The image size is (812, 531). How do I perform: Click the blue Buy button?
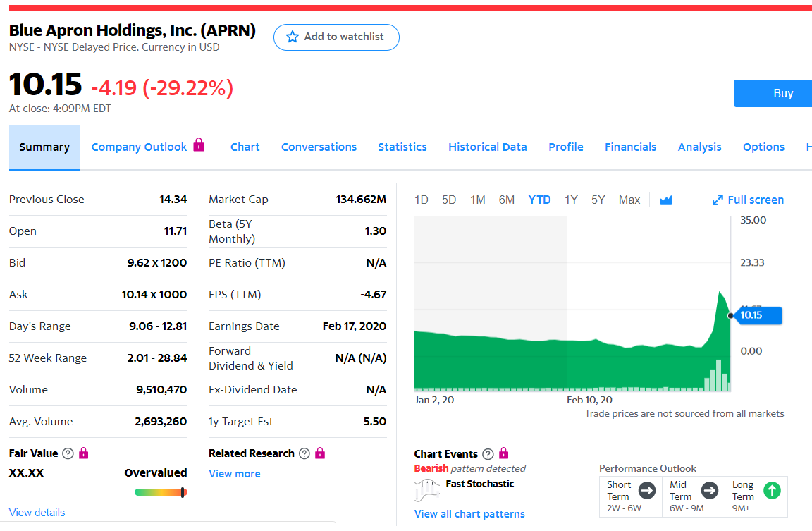coord(773,93)
